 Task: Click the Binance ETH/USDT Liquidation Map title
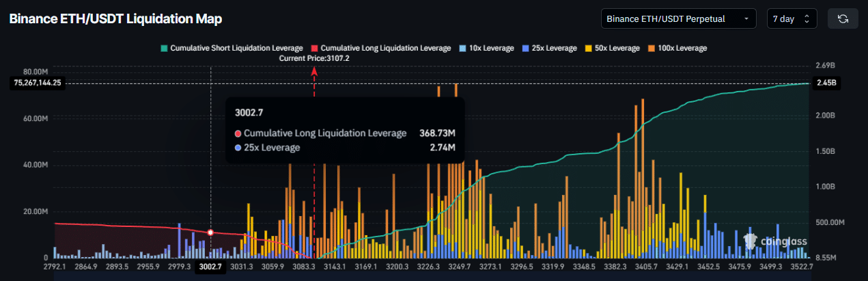tap(115, 18)
